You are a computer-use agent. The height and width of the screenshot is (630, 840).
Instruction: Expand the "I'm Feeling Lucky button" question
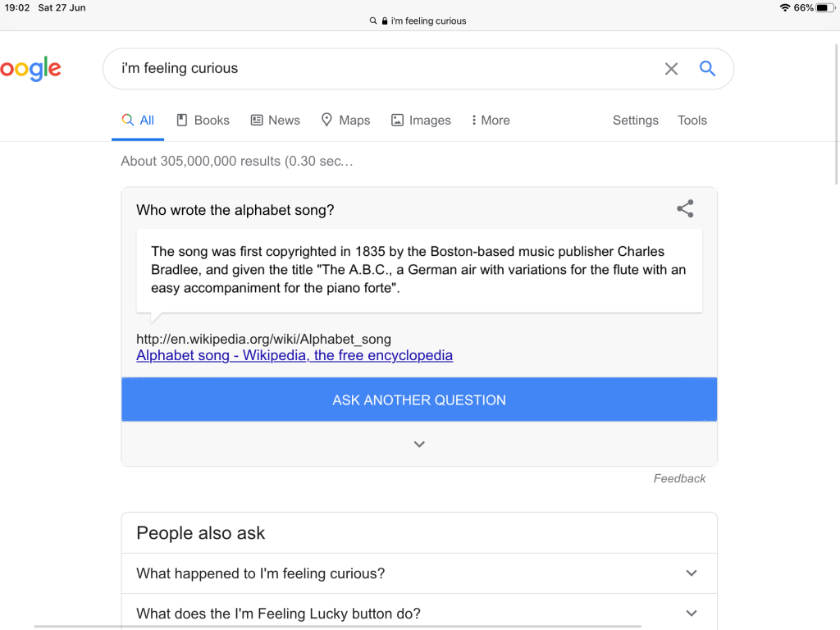691,614
